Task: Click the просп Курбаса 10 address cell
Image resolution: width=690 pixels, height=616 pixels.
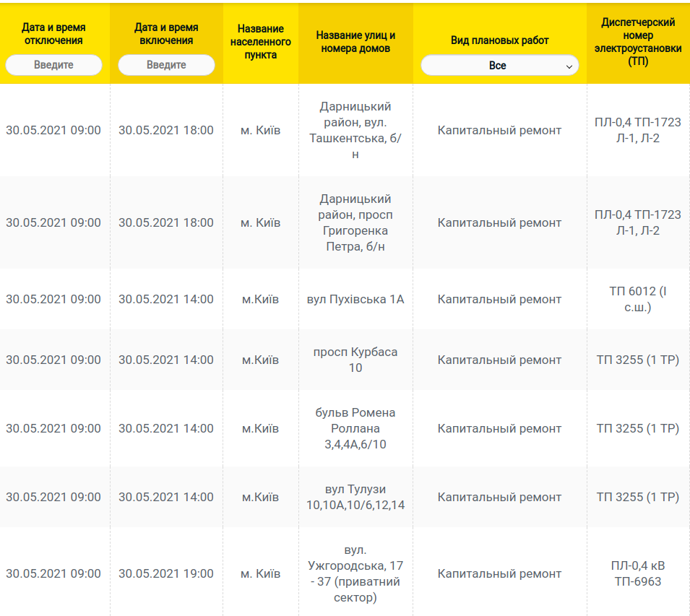Action: point(355,360)
